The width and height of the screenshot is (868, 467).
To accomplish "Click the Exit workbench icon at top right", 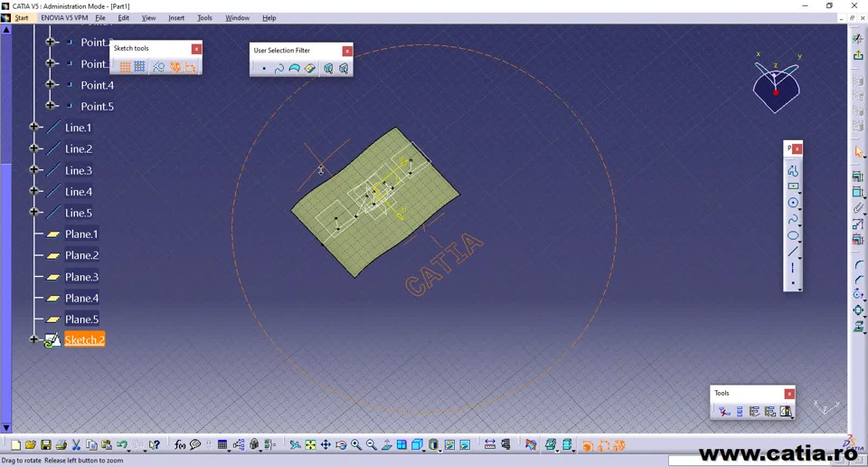I will 857,55.
